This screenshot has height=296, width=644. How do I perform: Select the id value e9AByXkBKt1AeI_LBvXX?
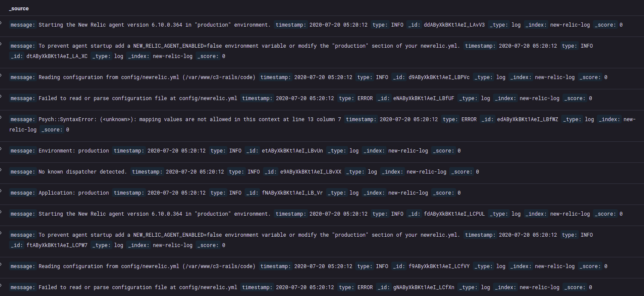pos(311,172)
